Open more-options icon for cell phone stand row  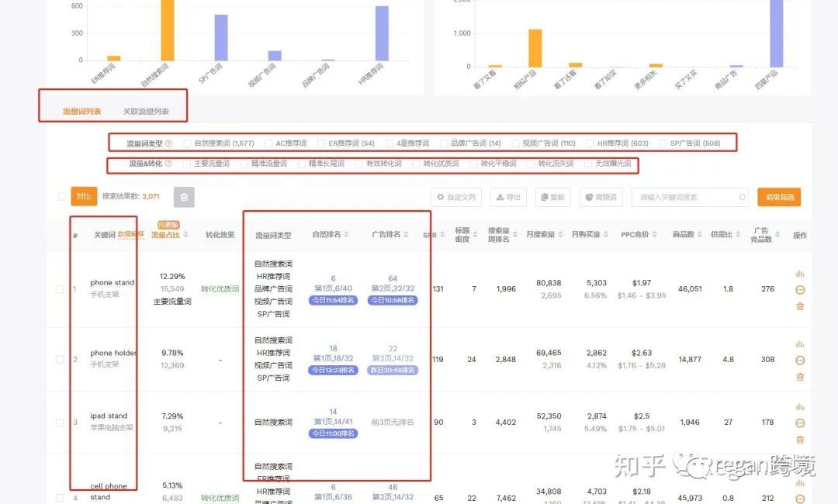coord(799,499)
